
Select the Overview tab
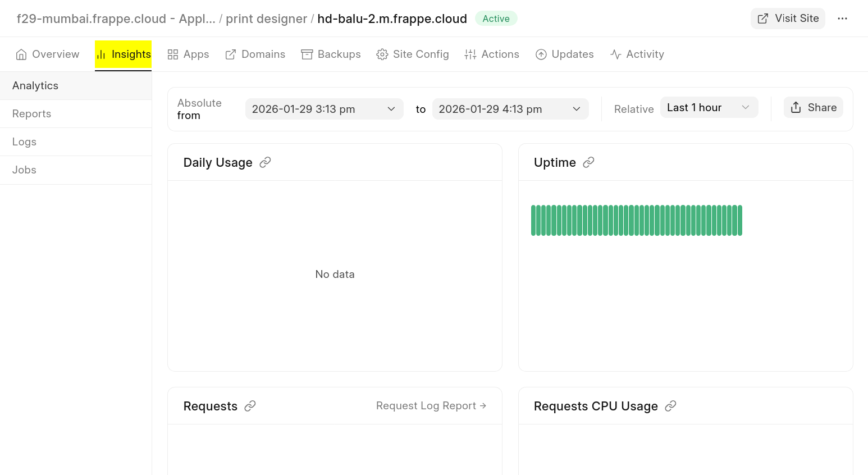(48, 54)
